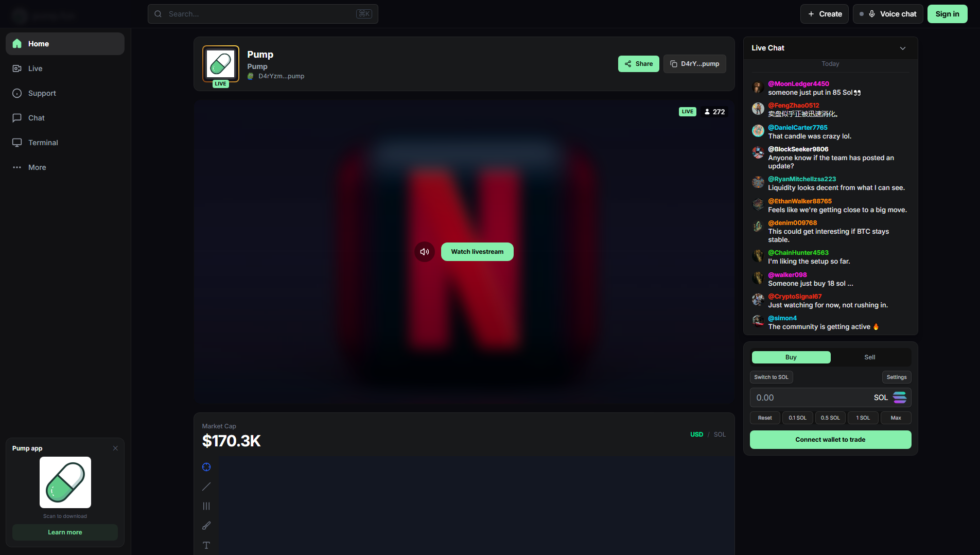Open Terminal from the sidebar
Image resolution: width=980 pixels, height=555 pixels.
click(x=65, y=143)
